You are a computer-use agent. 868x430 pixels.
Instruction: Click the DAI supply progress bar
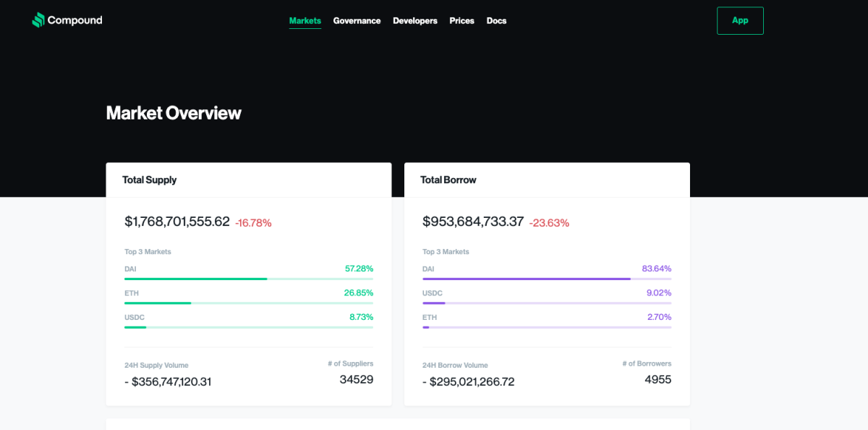click(x=248, y=279)
